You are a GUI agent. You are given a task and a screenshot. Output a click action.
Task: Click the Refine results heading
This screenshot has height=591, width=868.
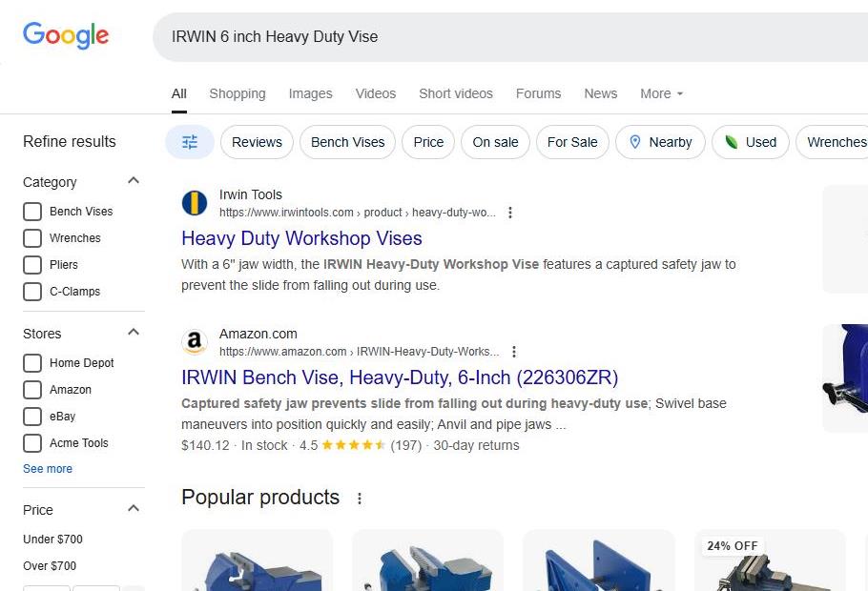pyautogui.click(x=70, y=142)
